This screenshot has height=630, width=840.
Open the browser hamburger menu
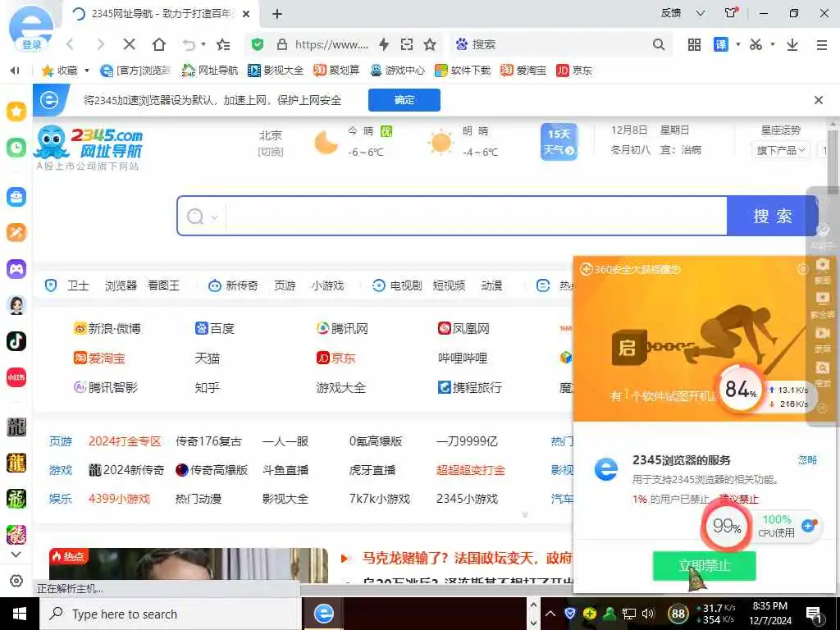(822, 44)
